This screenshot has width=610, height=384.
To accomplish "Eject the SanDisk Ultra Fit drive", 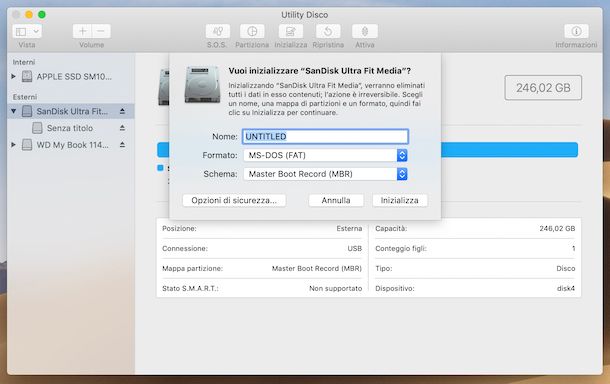I will 122,111.
